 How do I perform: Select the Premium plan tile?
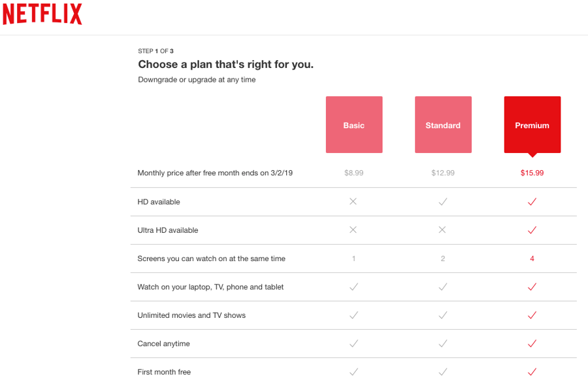point(532,125)
